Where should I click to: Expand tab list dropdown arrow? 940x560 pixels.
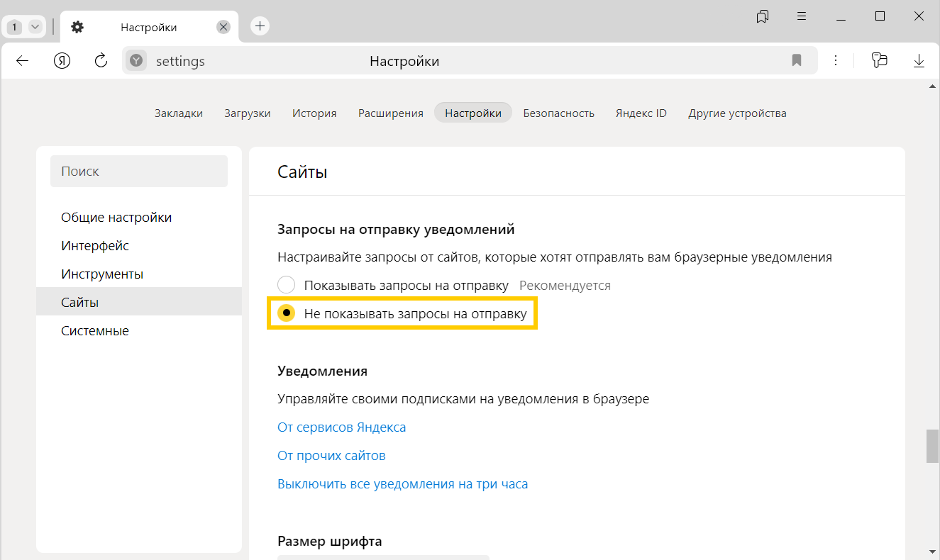click(35, 27)
